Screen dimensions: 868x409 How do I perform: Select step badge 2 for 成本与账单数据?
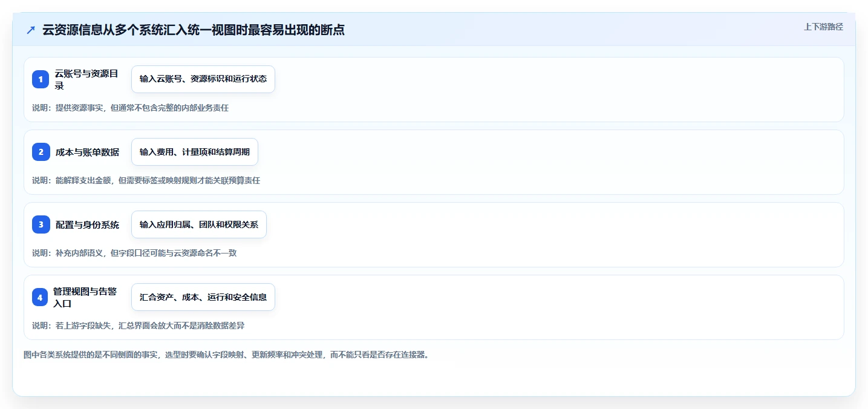pyautogui.click(x=41, y=152)
